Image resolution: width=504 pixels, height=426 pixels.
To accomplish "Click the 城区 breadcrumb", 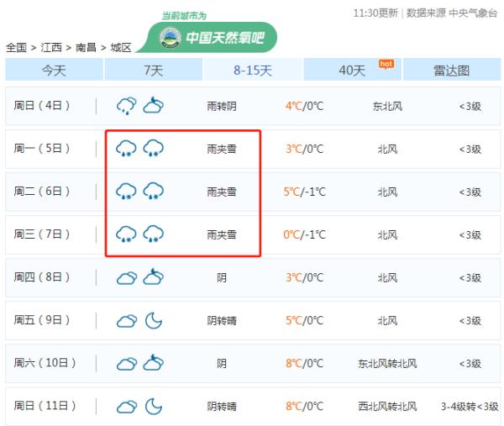I will coord(121,48).
